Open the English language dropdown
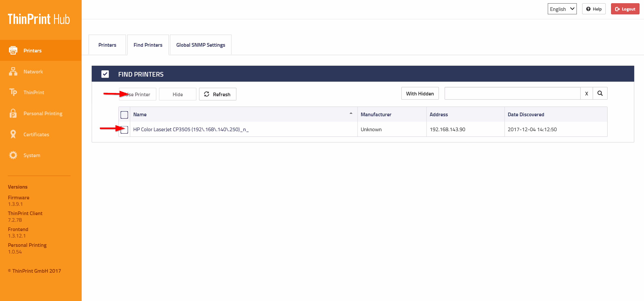The height and width of the screenshot is (301, 644). coord(562,9)
